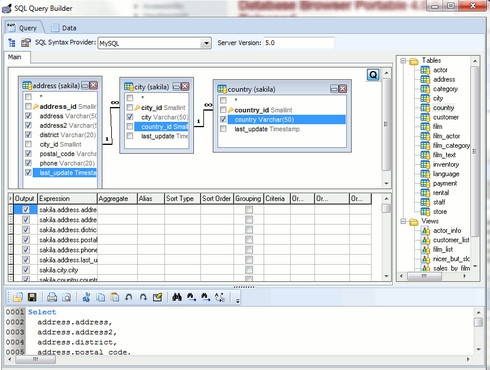
Task: Open file icon in SQL editor toolbar
Action: tap(17, 297)
